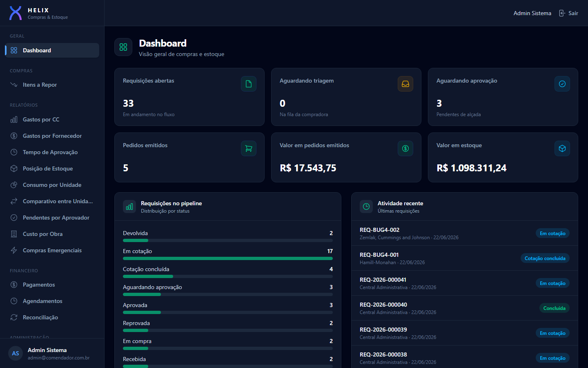
Task: Click the building icon beside Custo por Obra
Action: pyautogui.click(x=14, y=234)
